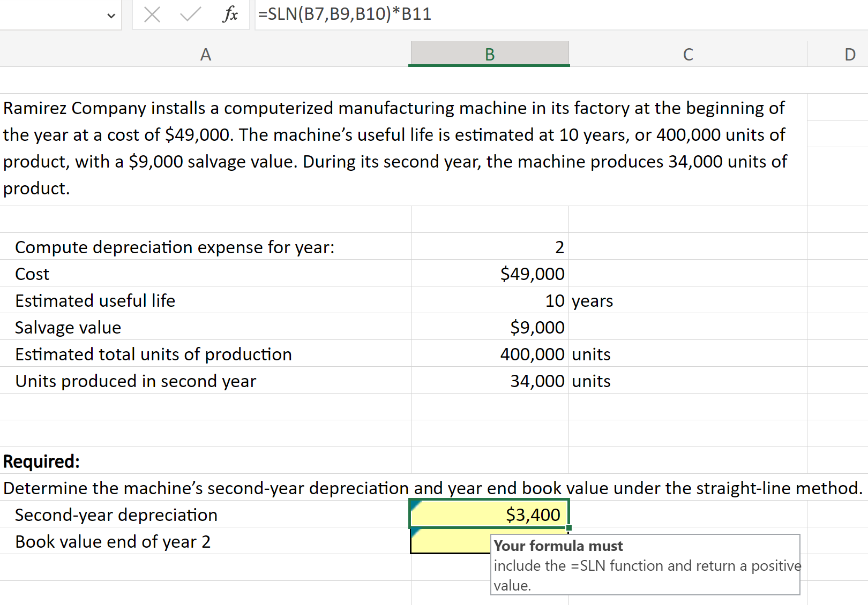
Task: Click the tooltip about the SLN function requirement
Action: 645,565
